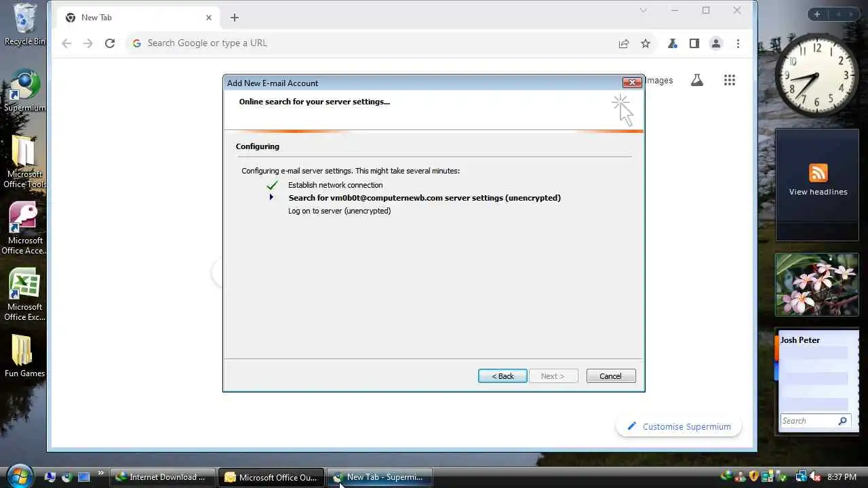868x488 pixels.
Task: Open the browser profile avatar
Action: click(x=715, y=43)
